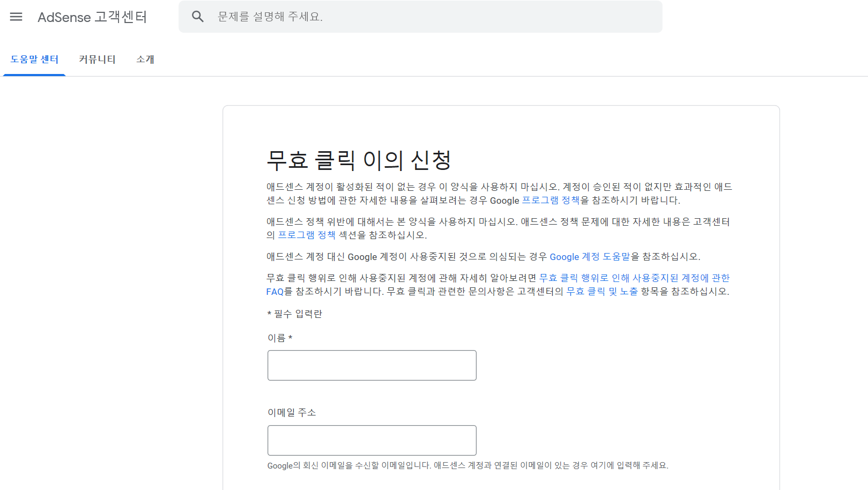Open the 소개 tab
Screen dimensions: 868x490
145,60
